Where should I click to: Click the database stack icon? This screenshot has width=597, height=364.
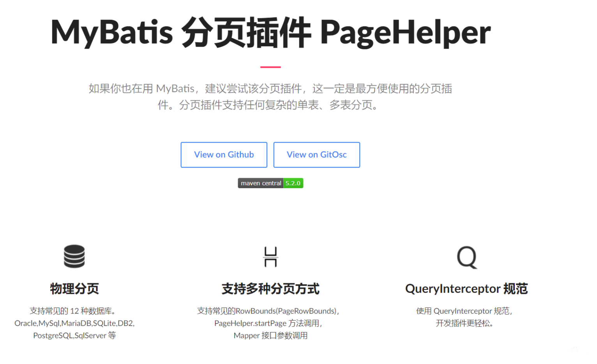click(x=74, y=256)
